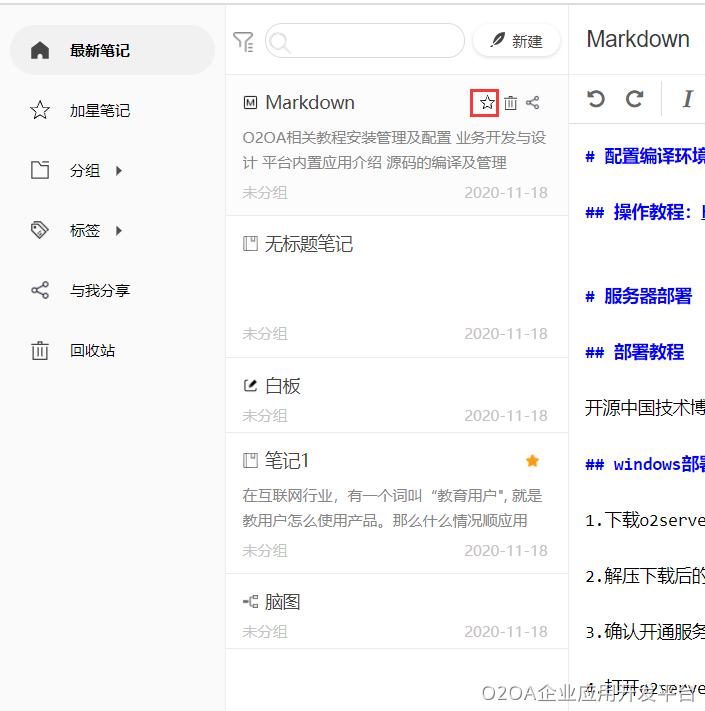Open the 白板 whiteboard note
This screenshot has height=711, width=705.
(x=282, y=386)
